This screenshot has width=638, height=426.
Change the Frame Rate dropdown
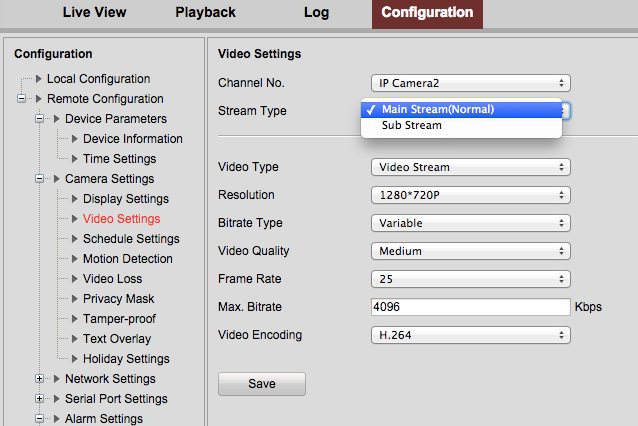(471, 279)
